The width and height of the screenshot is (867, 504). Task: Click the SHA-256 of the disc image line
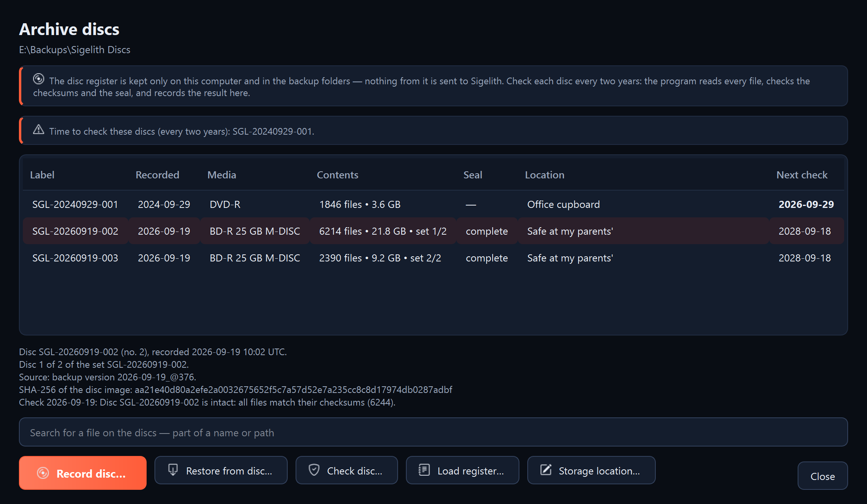[x=236, y=389]
